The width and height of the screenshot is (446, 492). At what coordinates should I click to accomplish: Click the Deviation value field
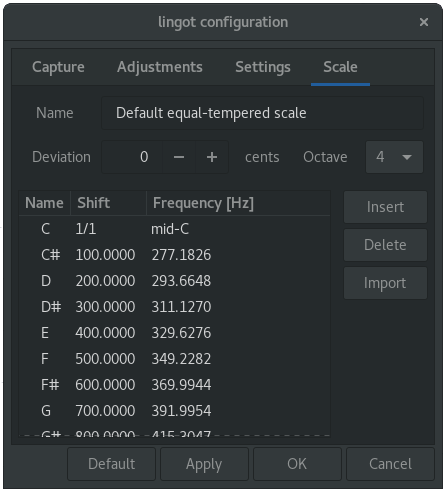click(x=132, y=157)
